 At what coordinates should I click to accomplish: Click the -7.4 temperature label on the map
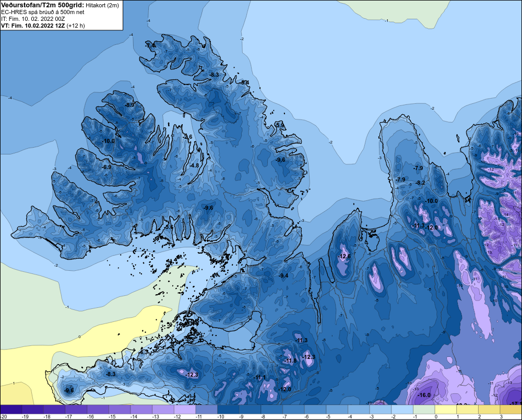(150, 45)
